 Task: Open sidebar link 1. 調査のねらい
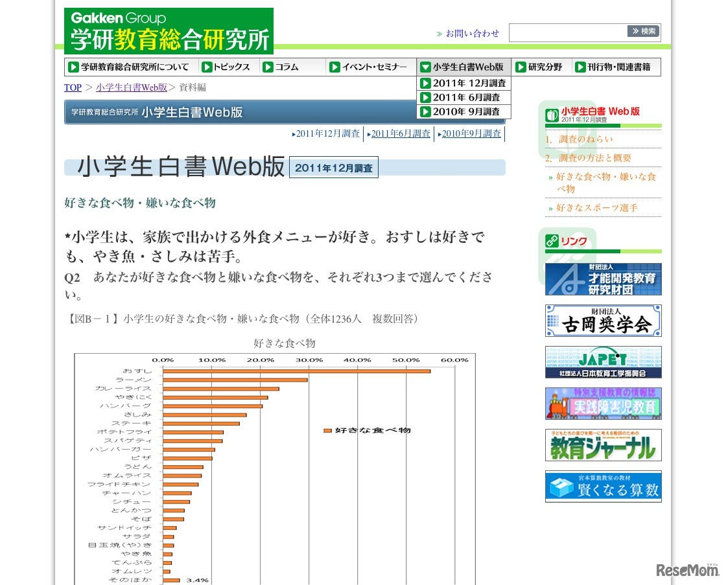click(x=580, y=139)
